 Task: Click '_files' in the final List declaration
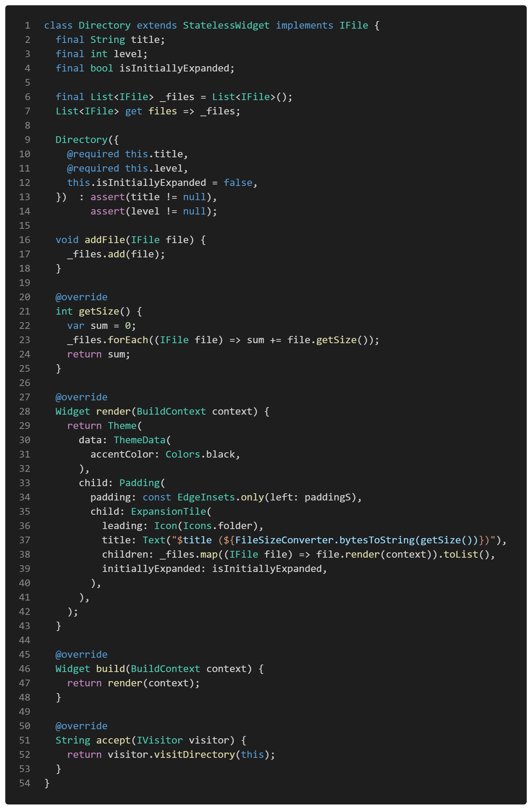point(177,97)
